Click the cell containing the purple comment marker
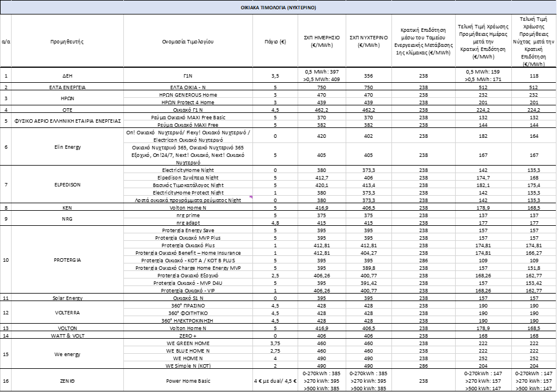The image size is (557, 392). 188,206
